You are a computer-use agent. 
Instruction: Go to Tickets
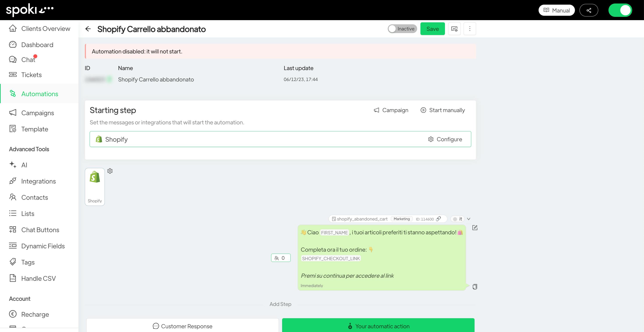pos(25,75)
